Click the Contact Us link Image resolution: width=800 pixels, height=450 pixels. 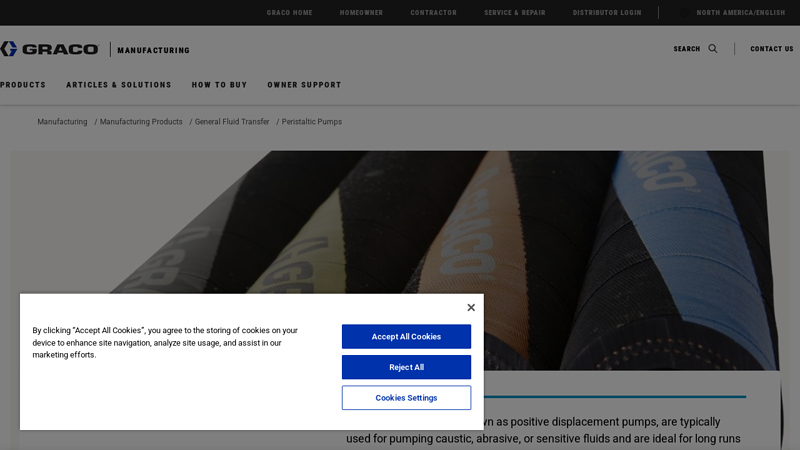coord(771,49)
